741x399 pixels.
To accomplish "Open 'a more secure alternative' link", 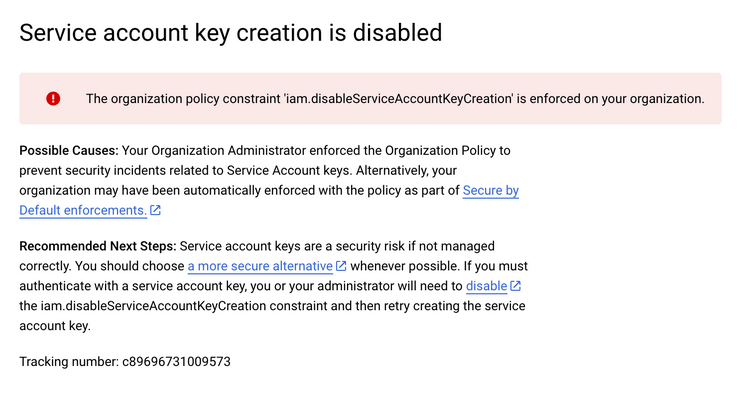I will pyautogui.click(x=260, y=266).
